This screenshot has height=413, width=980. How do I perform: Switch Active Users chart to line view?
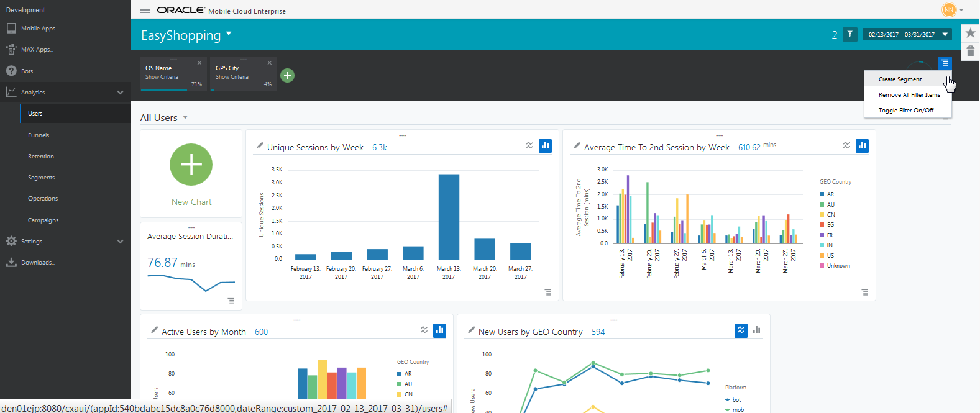point(424,330)
